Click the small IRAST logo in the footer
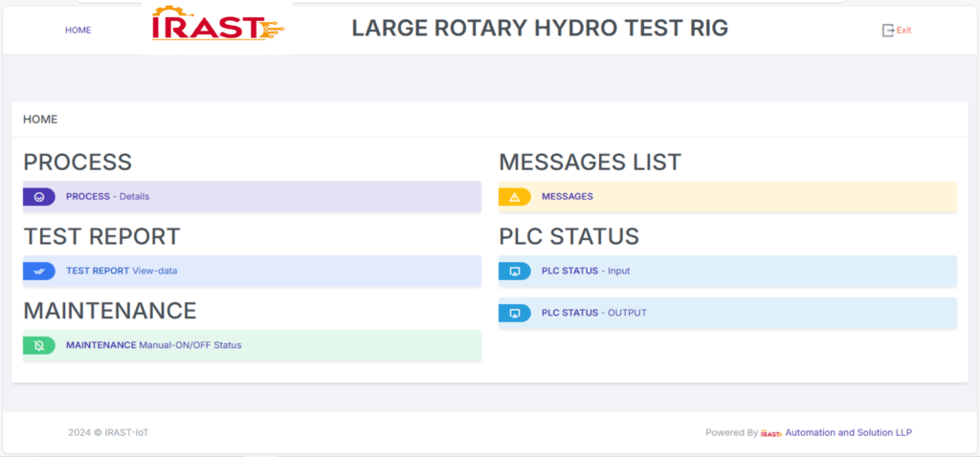Viewport: 980px width, 457px height. (x=771, y=433)
